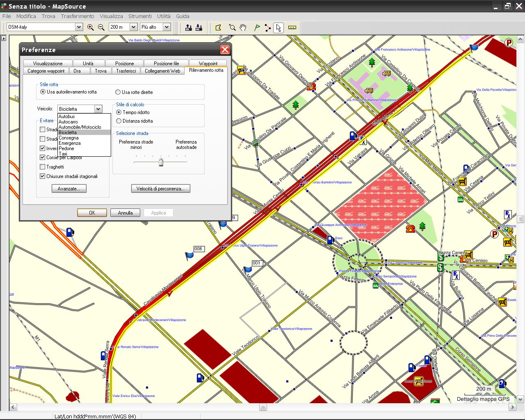Open the File menu

click(7, 16)
